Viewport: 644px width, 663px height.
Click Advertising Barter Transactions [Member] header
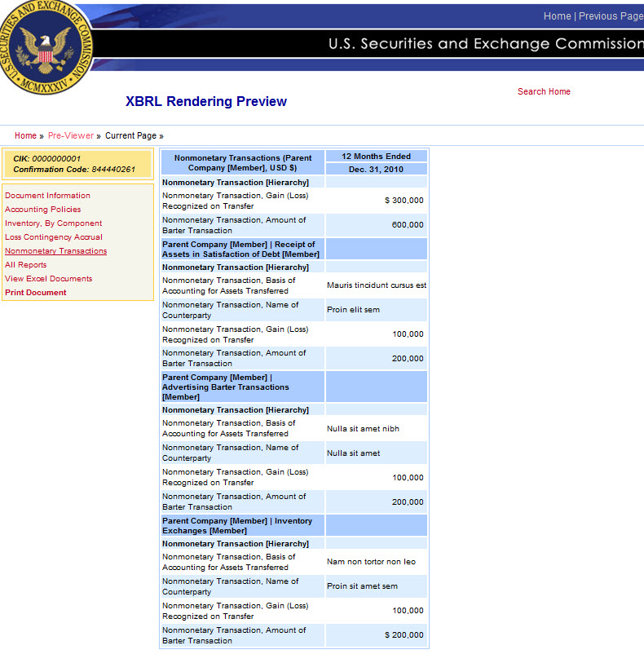click(243, 387)
